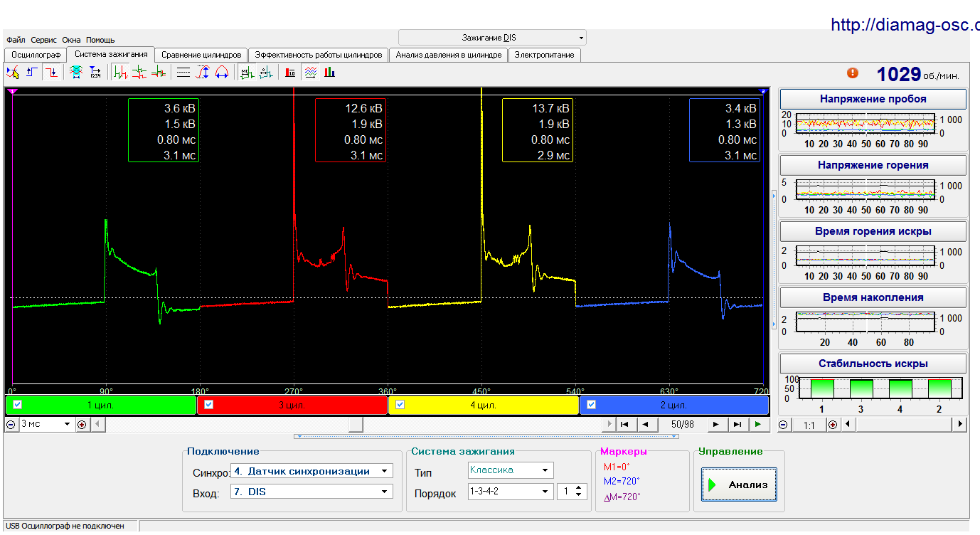This screenshot has width=980, height=535.
Task: Click the Напряжение пробоя header button
Action: pos(873,99)
